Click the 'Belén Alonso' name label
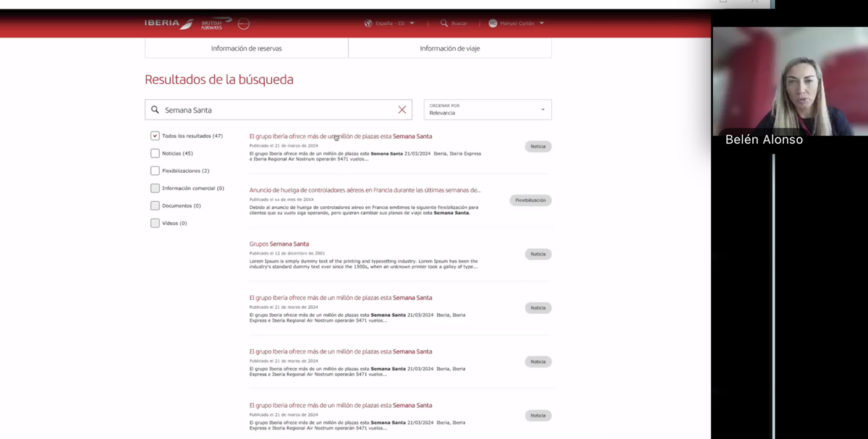 (764, 140)
